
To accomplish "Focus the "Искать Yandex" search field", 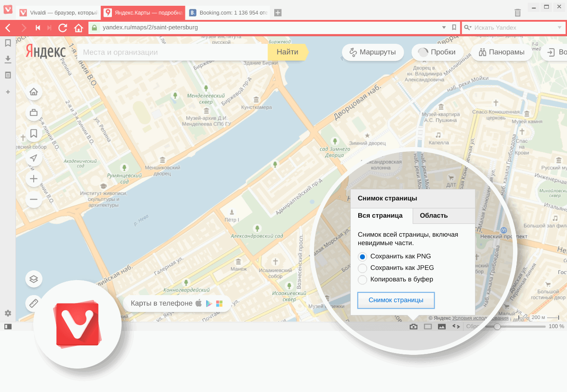I will (514, 27).
